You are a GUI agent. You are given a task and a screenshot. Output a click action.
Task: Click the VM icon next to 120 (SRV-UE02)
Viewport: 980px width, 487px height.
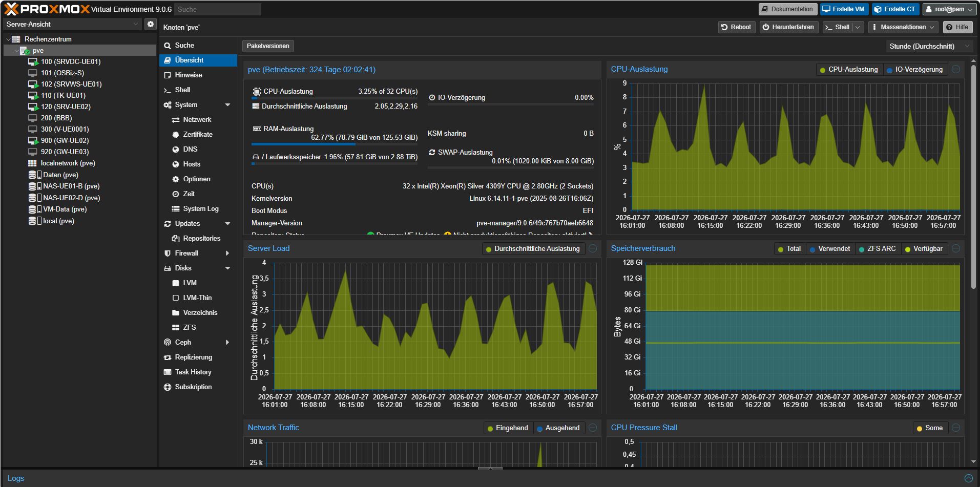point(33,107)
